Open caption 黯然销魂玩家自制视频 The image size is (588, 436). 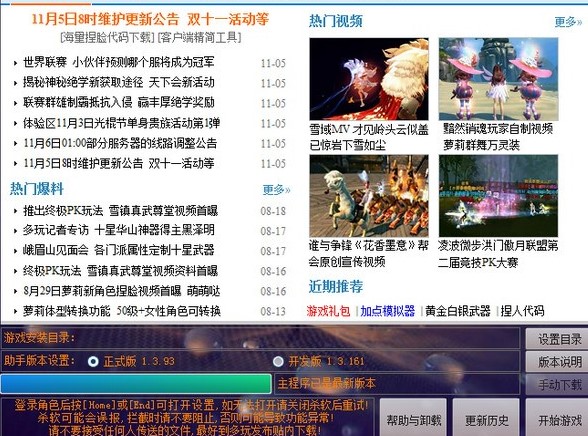click(498, 129)
